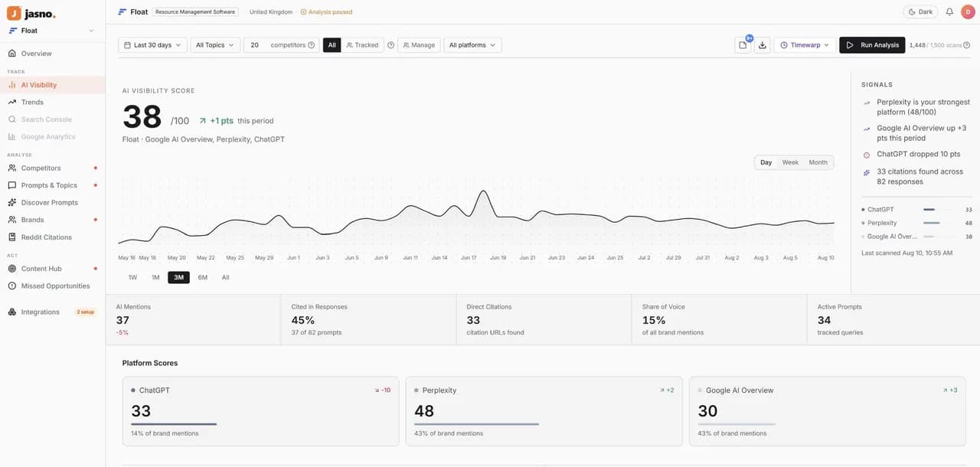Click the Content Hub icon
This screenshot has width=980, height=467.
click(12, 269)
